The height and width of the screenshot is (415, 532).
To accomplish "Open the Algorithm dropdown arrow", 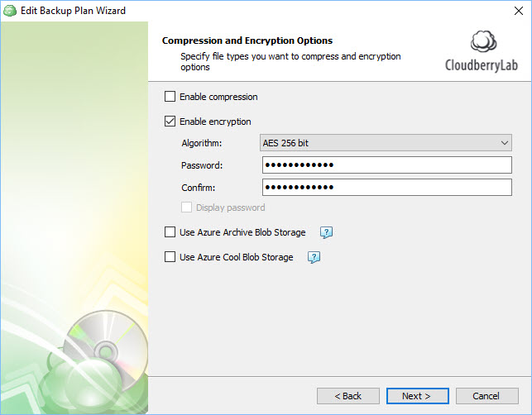I will pos(505,143).
